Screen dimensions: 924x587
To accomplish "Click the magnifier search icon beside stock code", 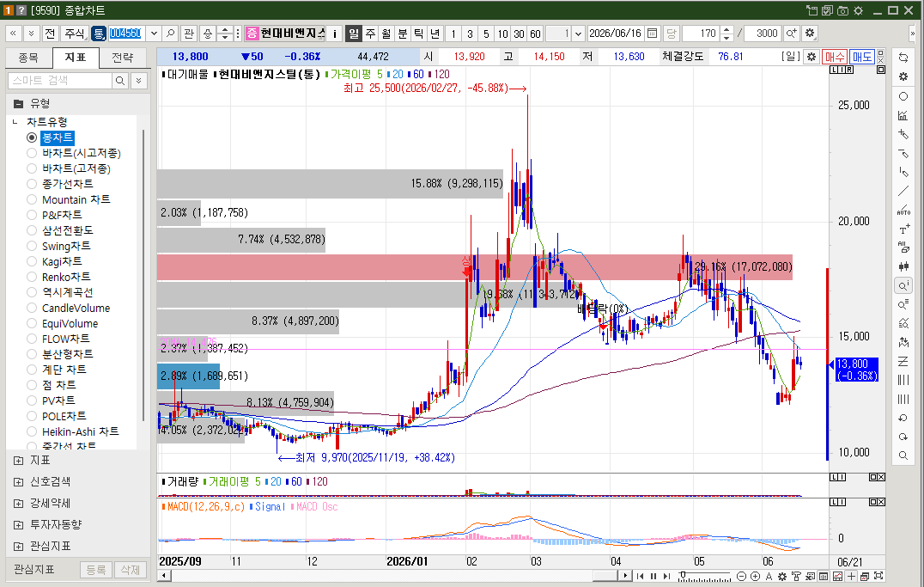I will point(170,34).
